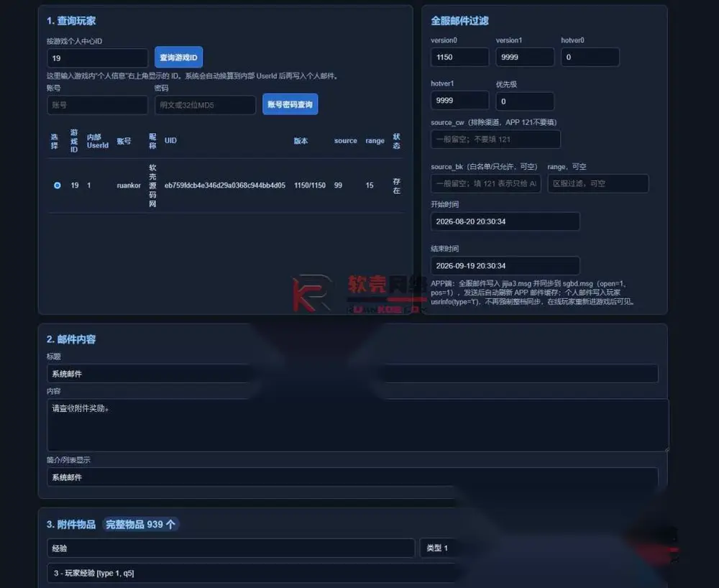The image size is (719, 588).
Task: Click the range value 15 in the row
Action: tap(370, 185)
